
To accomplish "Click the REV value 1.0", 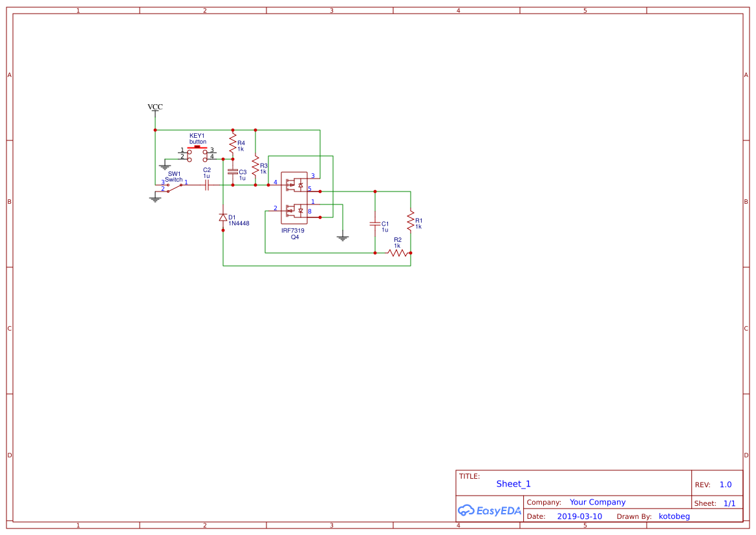I will pyautogui.click(x=725, y=484).
